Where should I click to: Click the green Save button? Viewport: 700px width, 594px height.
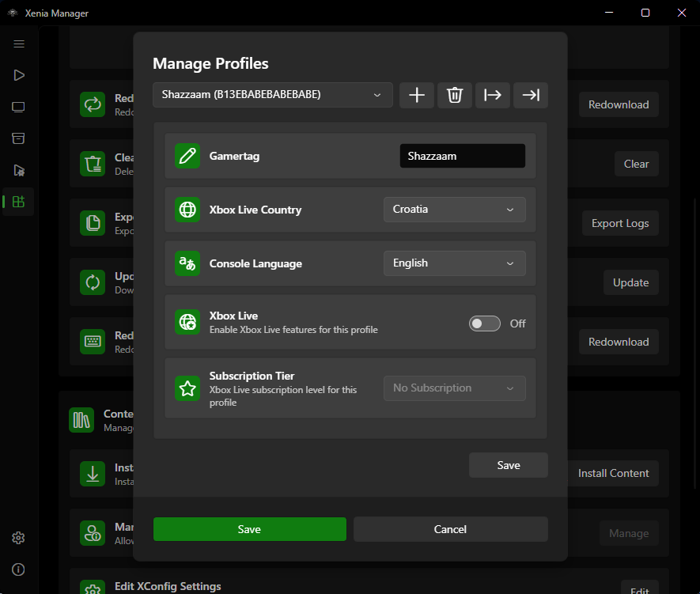(x=250, y=529)
